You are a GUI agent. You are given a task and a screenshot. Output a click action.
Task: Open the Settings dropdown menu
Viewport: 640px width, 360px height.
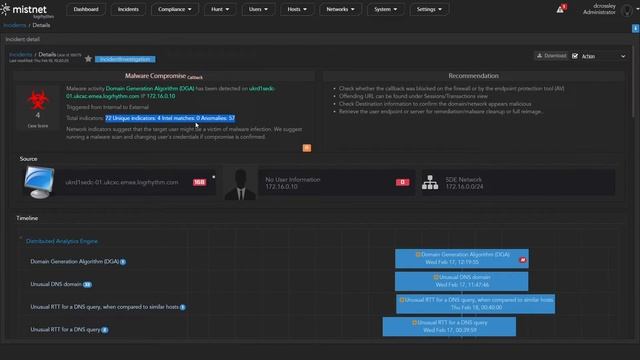click(x=429, y=9)
